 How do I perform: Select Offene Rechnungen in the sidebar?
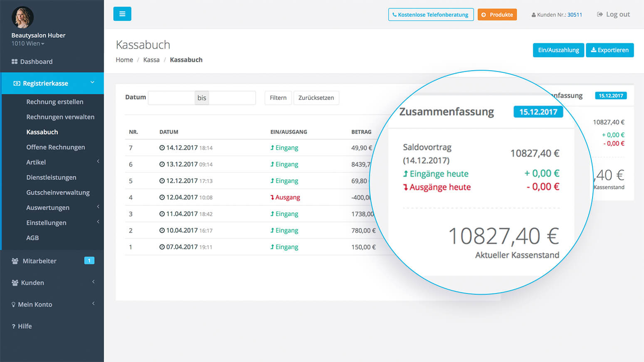[x=56, y=147]
